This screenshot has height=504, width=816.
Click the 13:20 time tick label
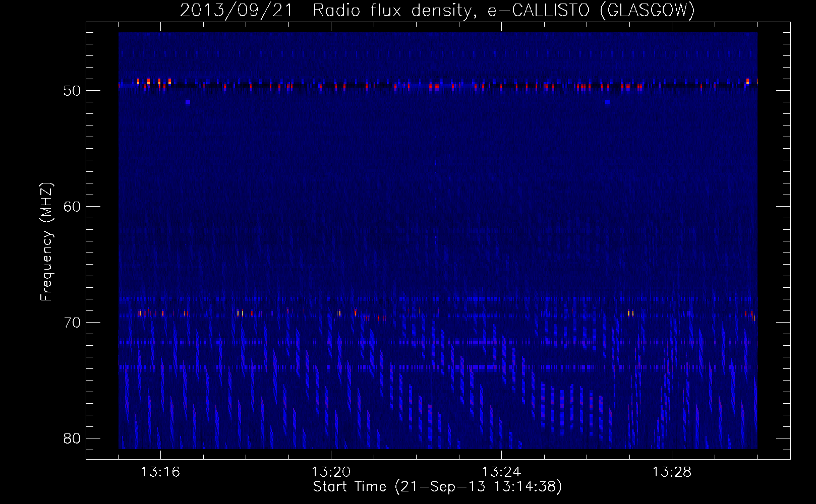coord(331,472)
